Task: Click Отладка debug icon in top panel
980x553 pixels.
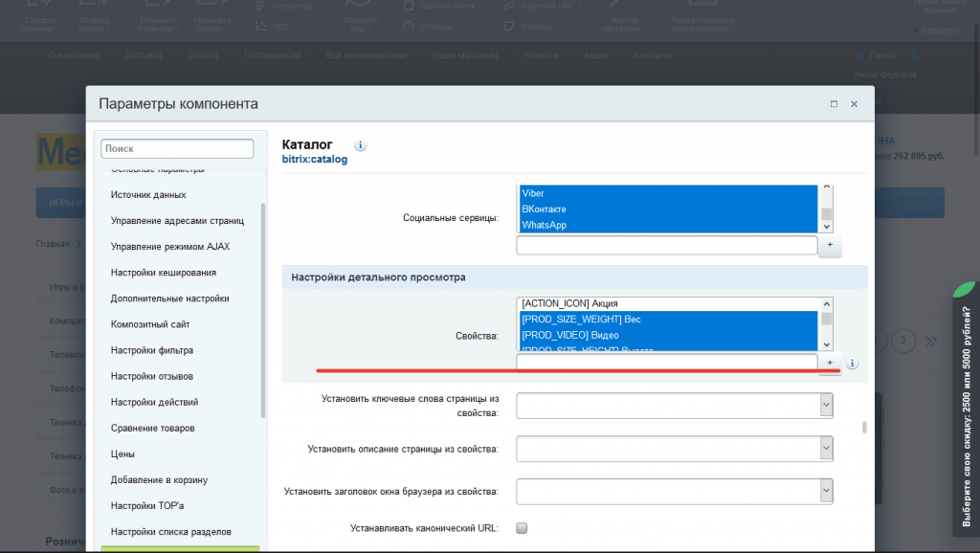Action: point(409,26)
